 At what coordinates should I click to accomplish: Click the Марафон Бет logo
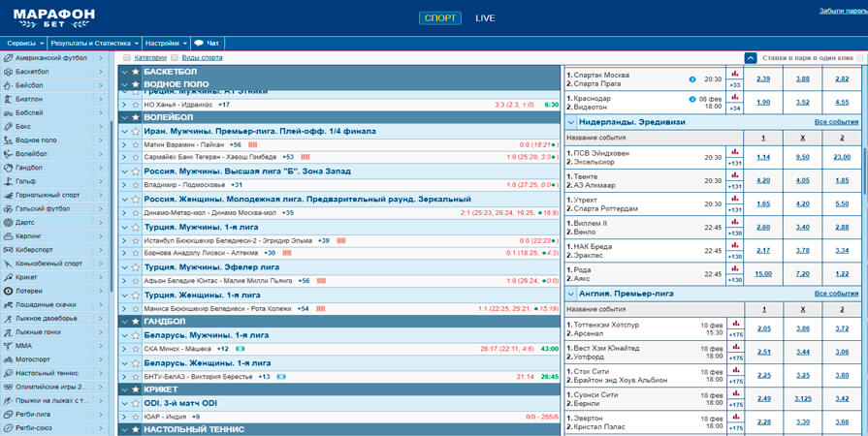tap(53, 17)
